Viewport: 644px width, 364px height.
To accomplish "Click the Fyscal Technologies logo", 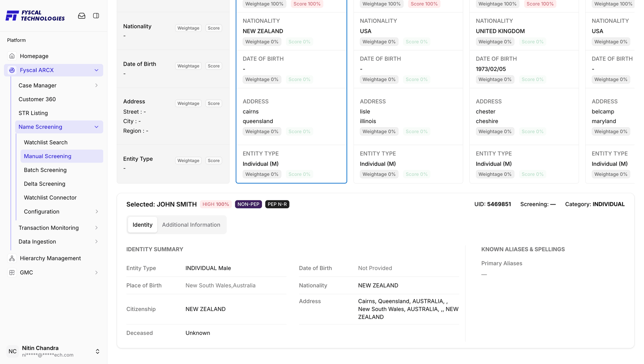I will (35, 15).
